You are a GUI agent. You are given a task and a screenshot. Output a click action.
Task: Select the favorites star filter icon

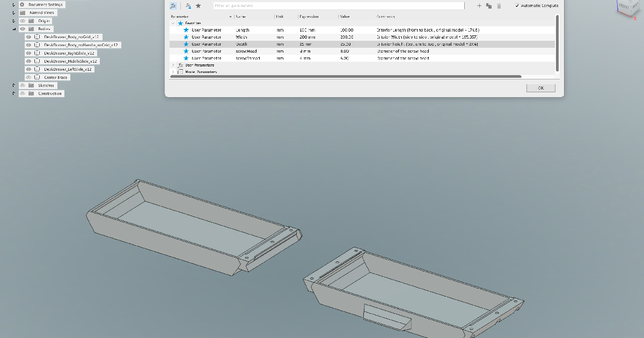click(x=198, y=5)
